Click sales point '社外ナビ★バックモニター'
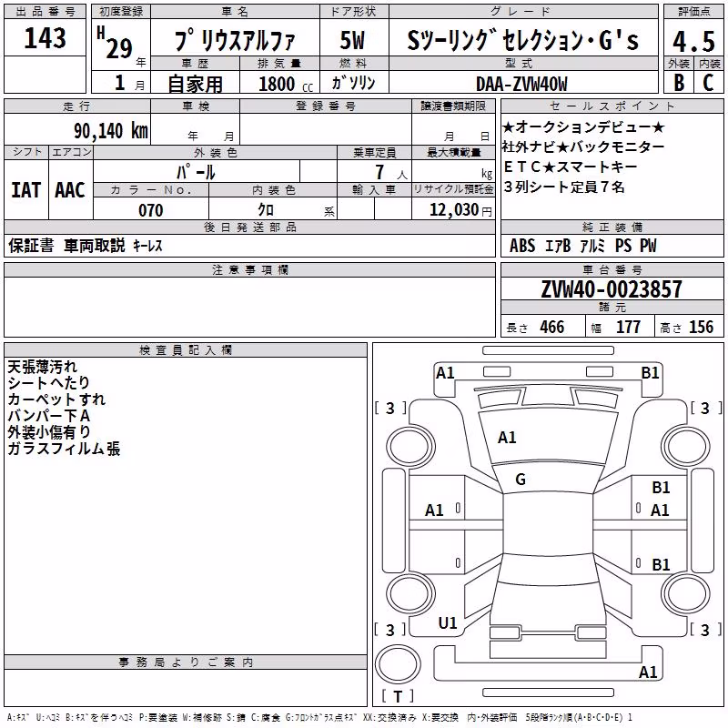728x728 pixels. [x=583, y=147]
